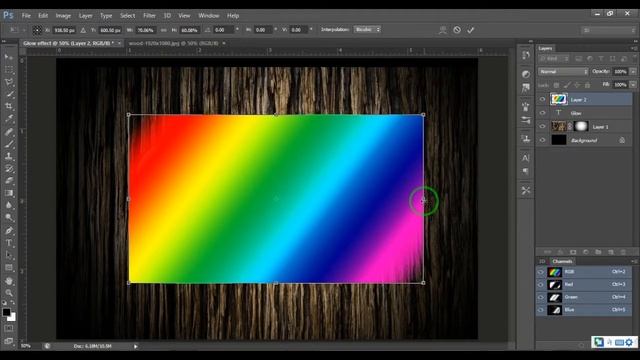
Task: Click the Layer 1 mask thumbnail
Action: [x=581, y=127]
